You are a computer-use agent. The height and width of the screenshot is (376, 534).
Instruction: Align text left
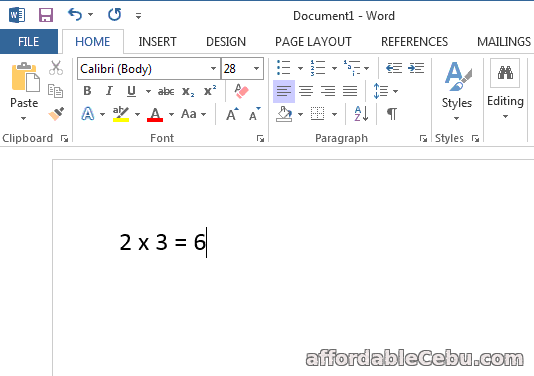284,91
